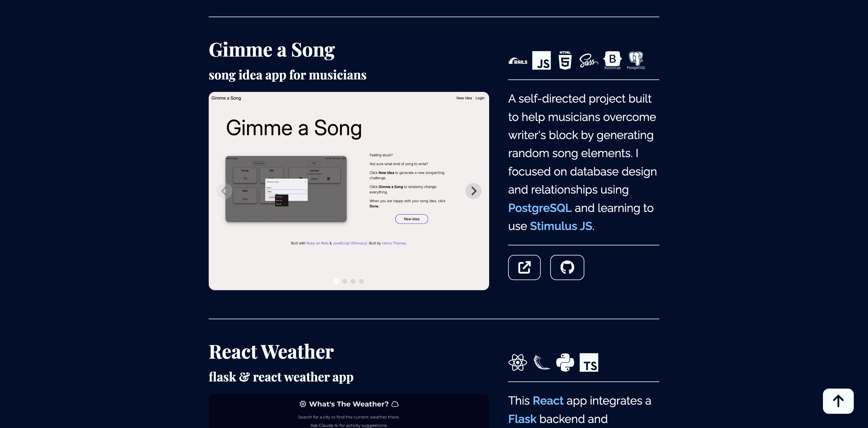Click the PostgreSQL elephant icon
The image size is (868, 428).
click(636, 60)
